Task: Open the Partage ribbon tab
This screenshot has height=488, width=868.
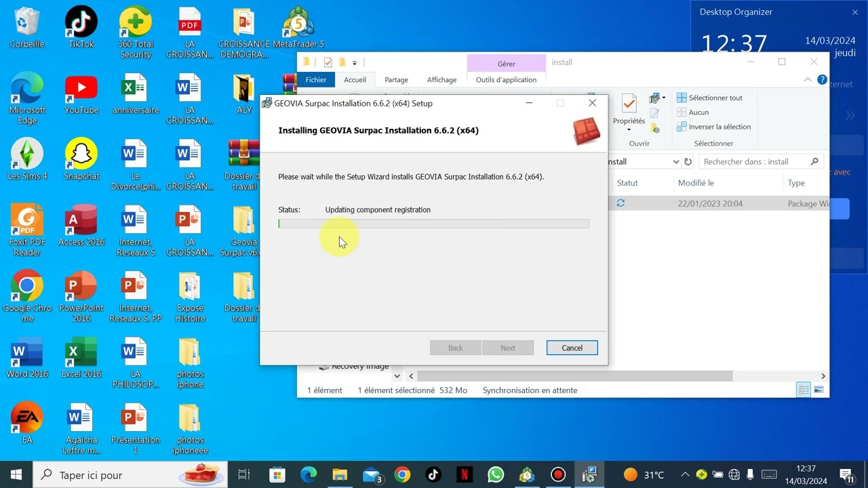Action: coord(396,79)
